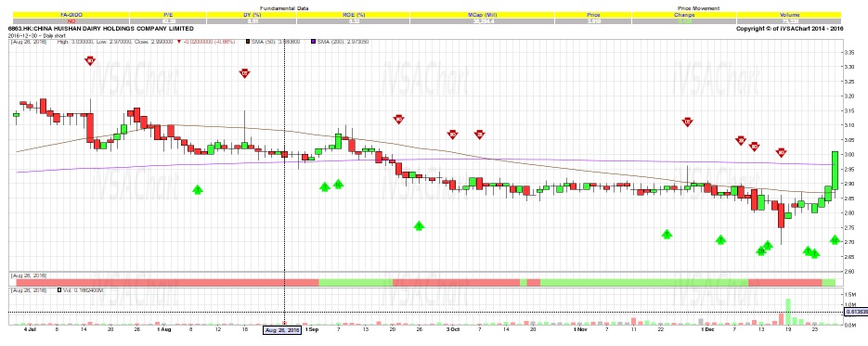Select the Price header cell
Image resolution: width=868 pixels, height=346 pixels.
pyautogui.click(x=594, y=14)
